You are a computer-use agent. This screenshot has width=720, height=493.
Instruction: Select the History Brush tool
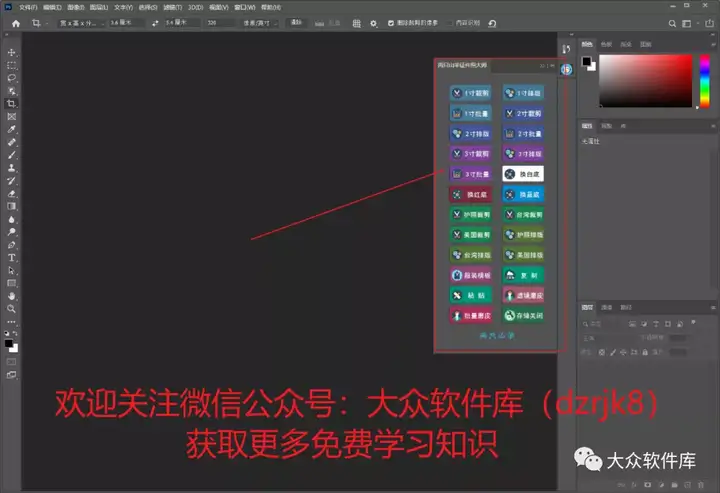[11, 181]
